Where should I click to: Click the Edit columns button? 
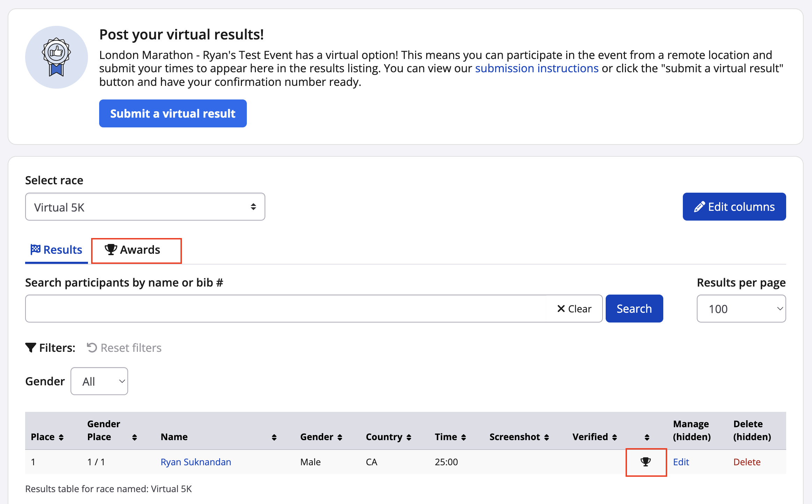(x=734, y=207)
